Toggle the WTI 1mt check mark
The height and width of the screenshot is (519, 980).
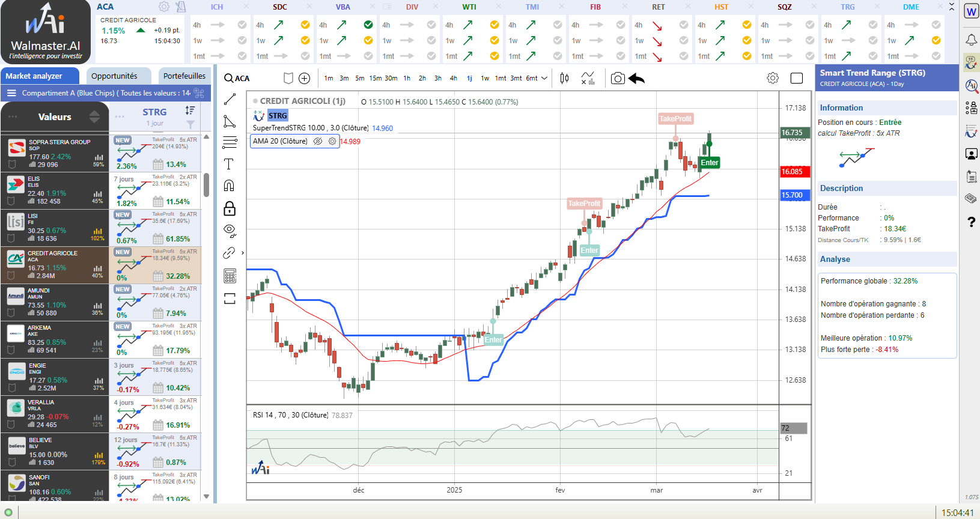[x=495, y=56]
